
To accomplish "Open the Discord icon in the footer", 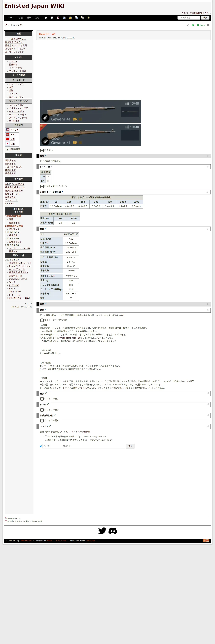I will (x=113, y=531).
